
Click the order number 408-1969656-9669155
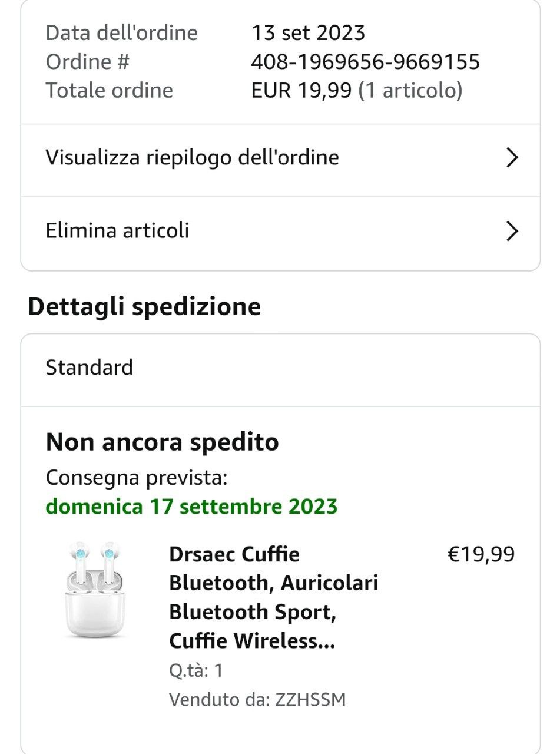pos(365,62)
